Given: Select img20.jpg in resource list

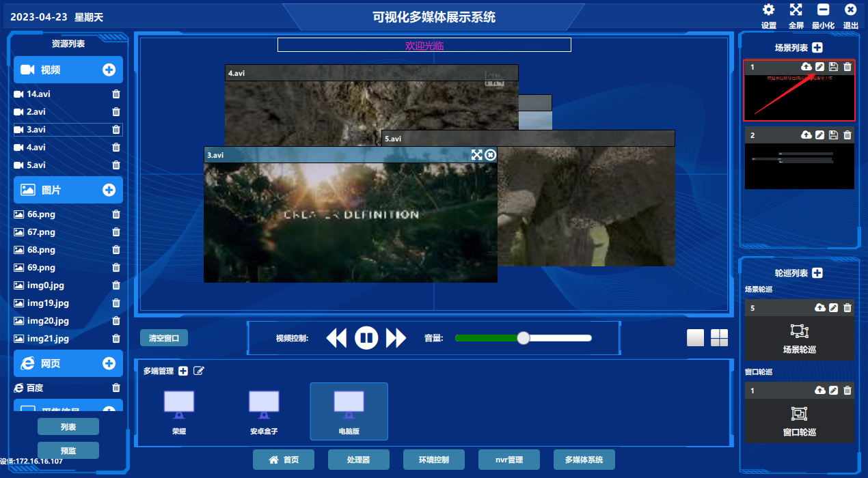Looking at the screenshot, I should tap(48, 321).
